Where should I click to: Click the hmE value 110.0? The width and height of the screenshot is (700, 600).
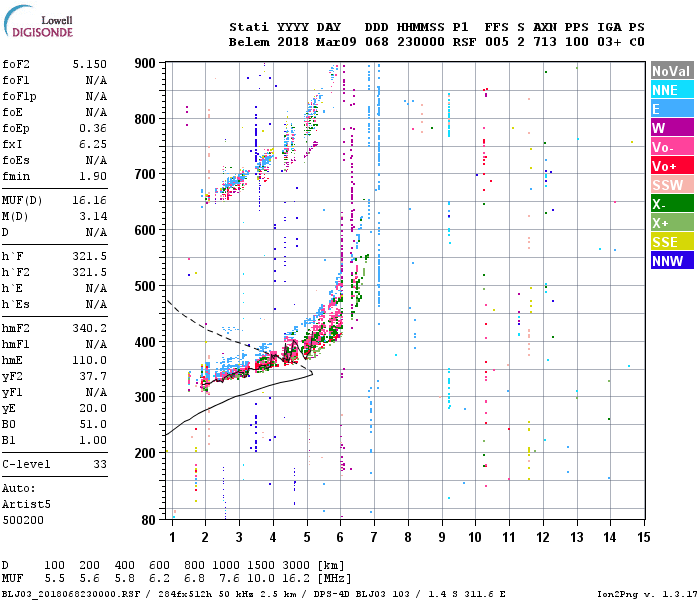pyautogui.click(x=90, y=360)
